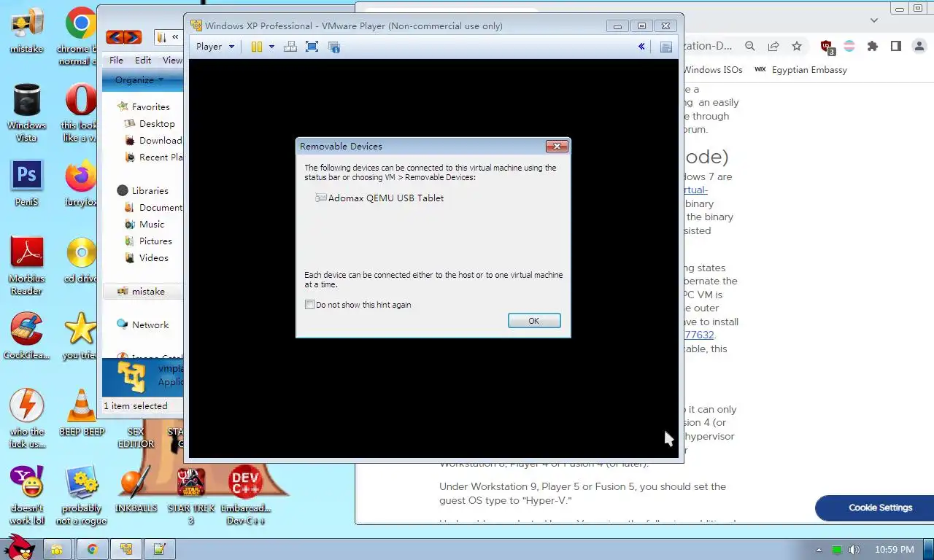The height and width of the screenshot is (560, 934).
Task: Select Favorites in Explorer navigation pane
Action: point(150,106)
